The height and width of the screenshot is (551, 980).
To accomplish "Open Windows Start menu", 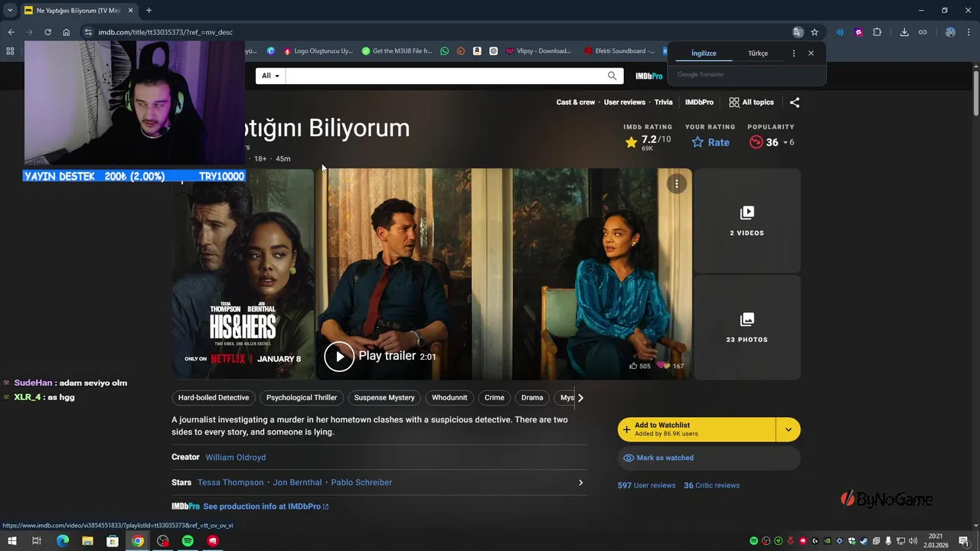I will click(11, 541).
